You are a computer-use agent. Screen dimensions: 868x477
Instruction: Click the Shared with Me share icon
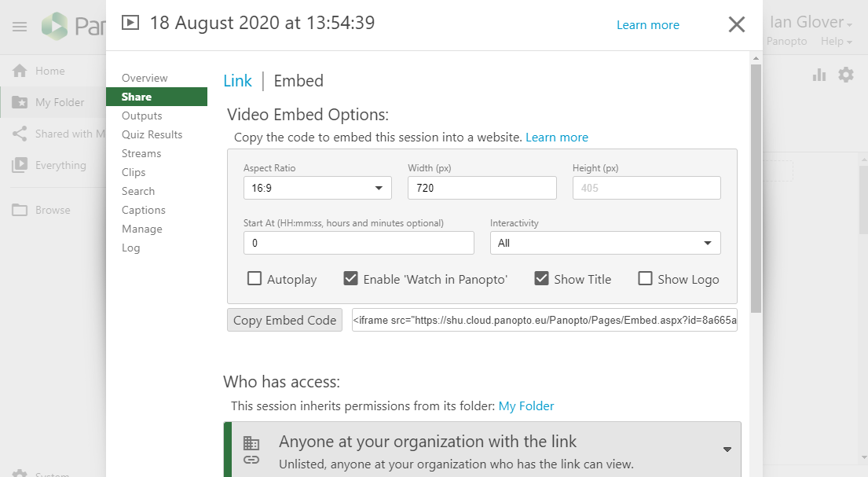tap(20, 134)
